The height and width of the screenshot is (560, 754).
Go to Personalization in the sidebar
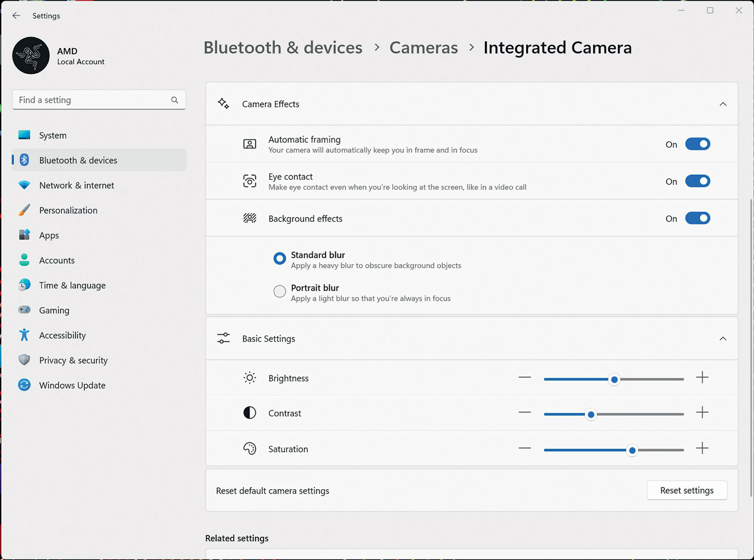(x=68, y=210)
